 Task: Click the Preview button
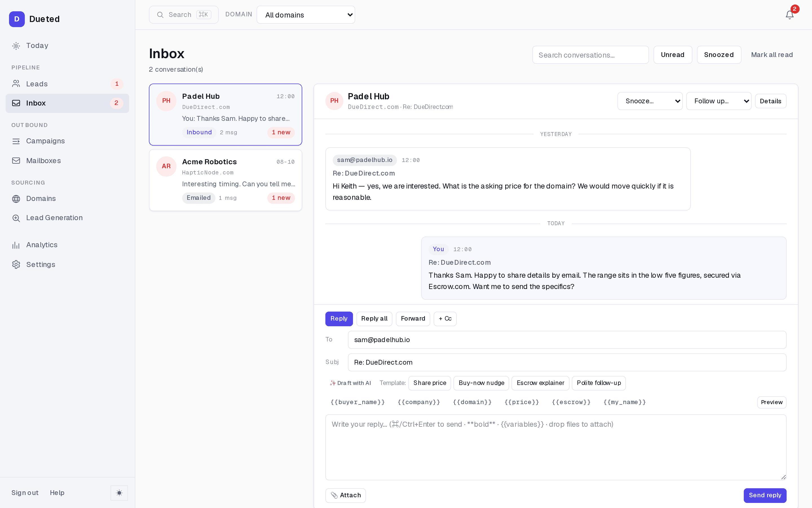click(x=771, y=402)
